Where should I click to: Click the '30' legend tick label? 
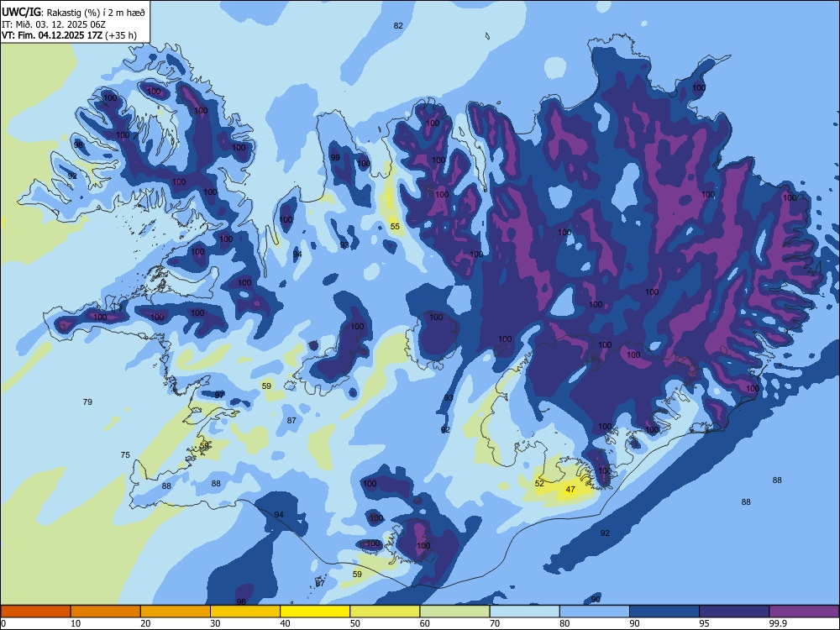point(215,623)
